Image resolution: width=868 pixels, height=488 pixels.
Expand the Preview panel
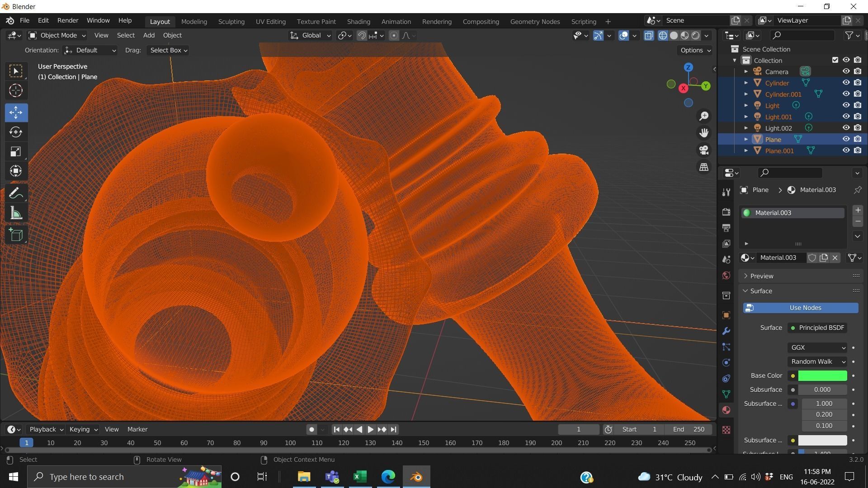pyautogui.click(x=761, y=276)
